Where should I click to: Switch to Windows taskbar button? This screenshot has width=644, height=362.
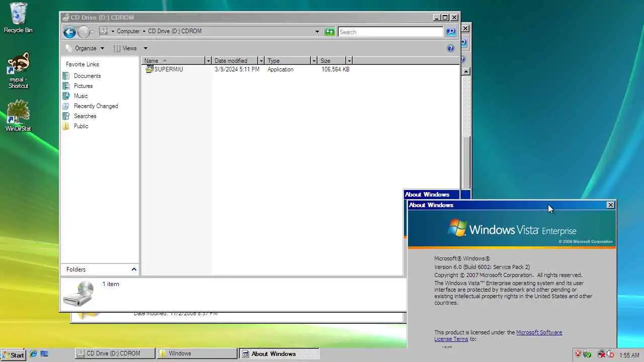click(197, 354)
